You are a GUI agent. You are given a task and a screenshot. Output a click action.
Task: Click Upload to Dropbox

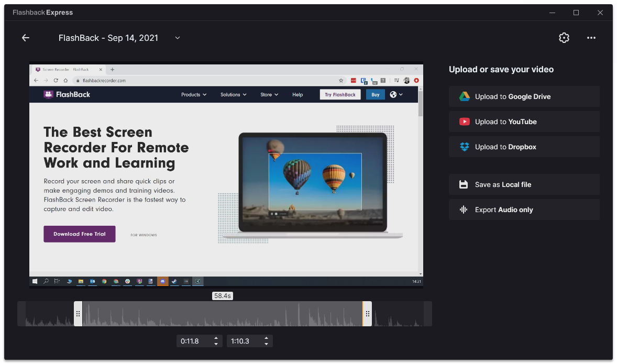point(524,147)
